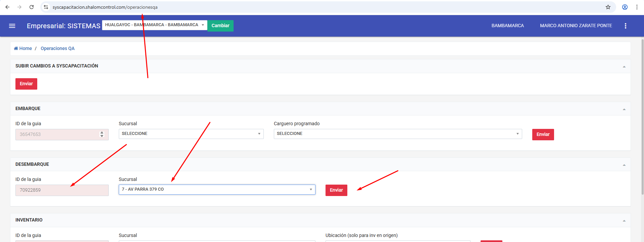
Task: Open the browser profile icon
Action: 625,7
